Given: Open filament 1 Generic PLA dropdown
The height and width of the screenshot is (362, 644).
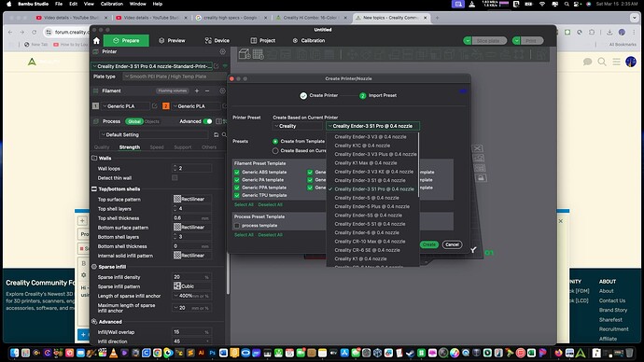Looking at the screenshot, I should (x=125, y=105).
